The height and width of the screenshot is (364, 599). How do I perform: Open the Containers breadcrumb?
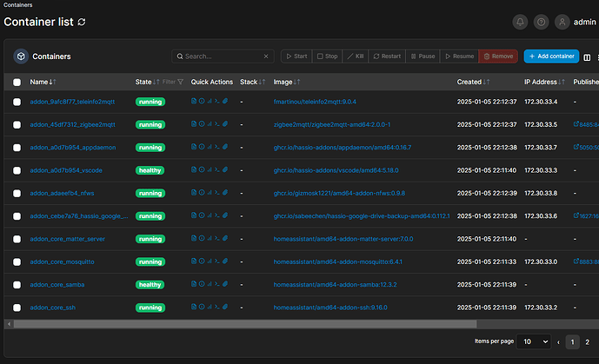17,5
